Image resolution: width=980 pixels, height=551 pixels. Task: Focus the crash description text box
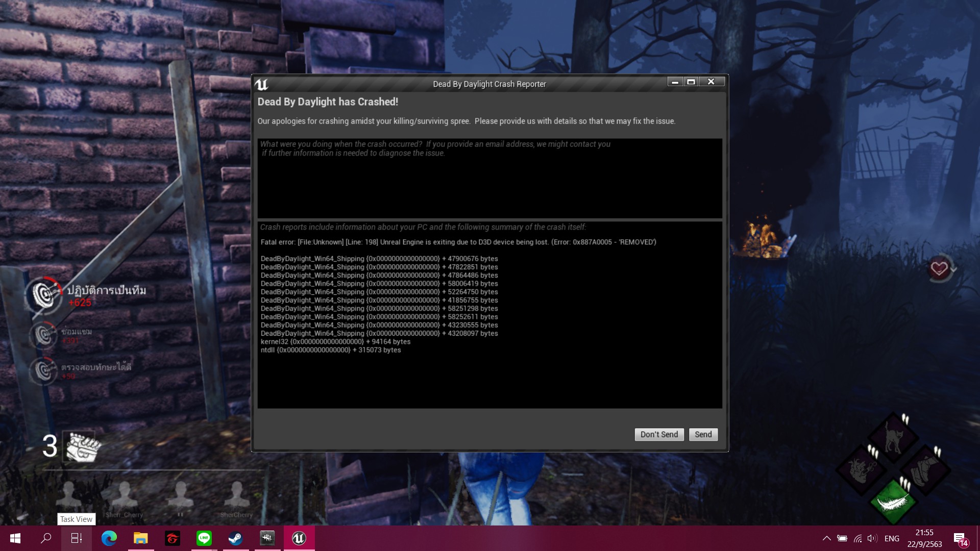click(489, 178)
